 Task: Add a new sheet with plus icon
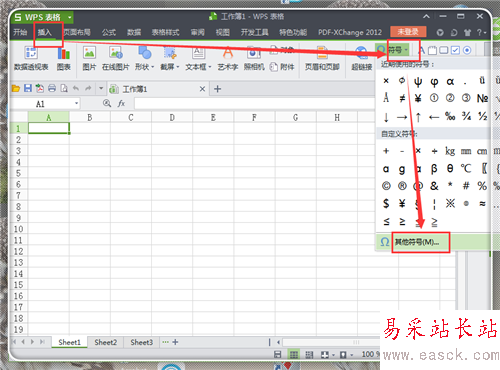[x=175, y=342]
